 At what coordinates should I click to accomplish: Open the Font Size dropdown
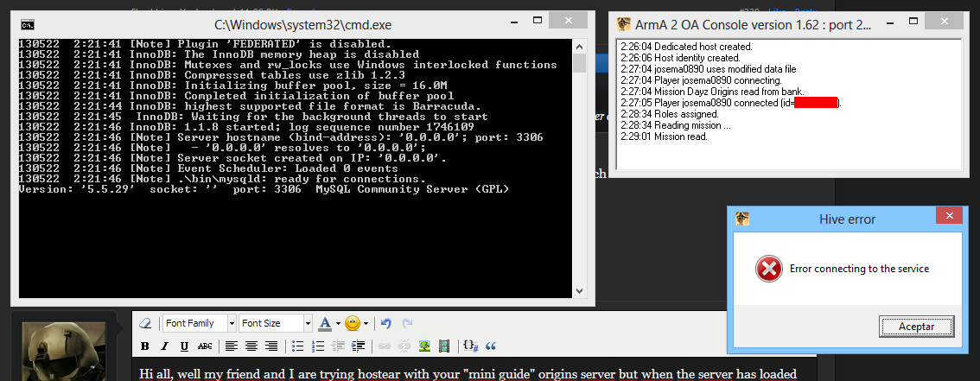click(275, 323)
